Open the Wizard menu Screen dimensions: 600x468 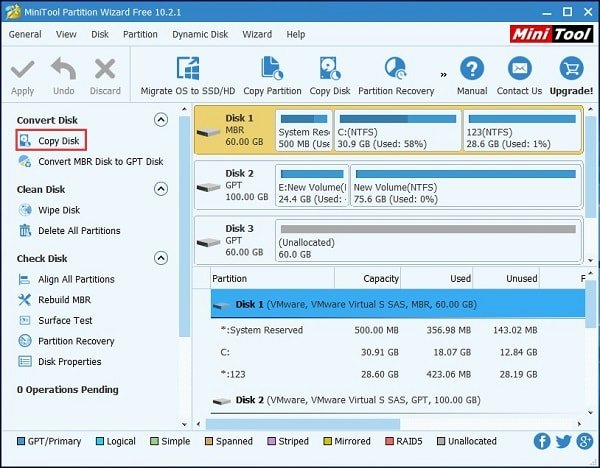(257, 34)
